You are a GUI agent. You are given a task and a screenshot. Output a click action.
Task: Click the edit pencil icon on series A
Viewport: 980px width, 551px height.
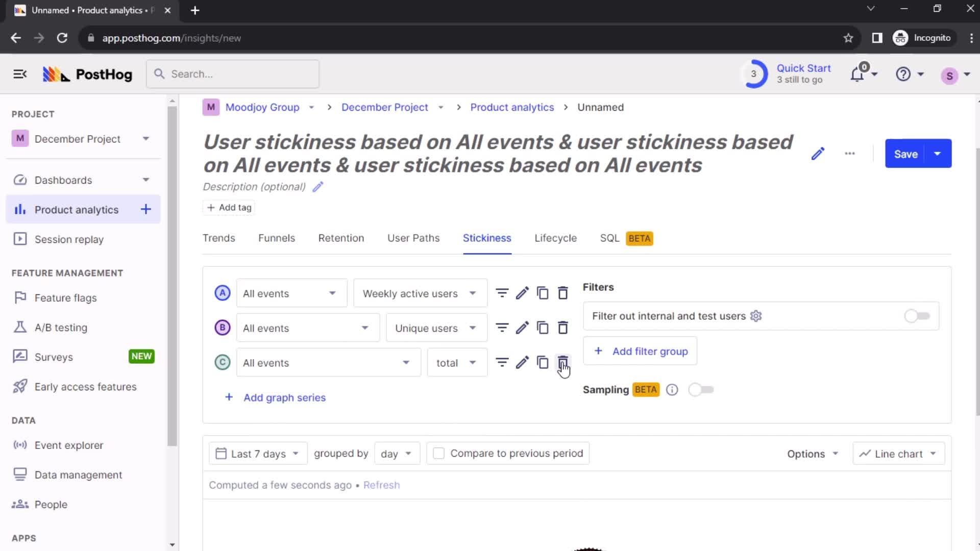522,293
